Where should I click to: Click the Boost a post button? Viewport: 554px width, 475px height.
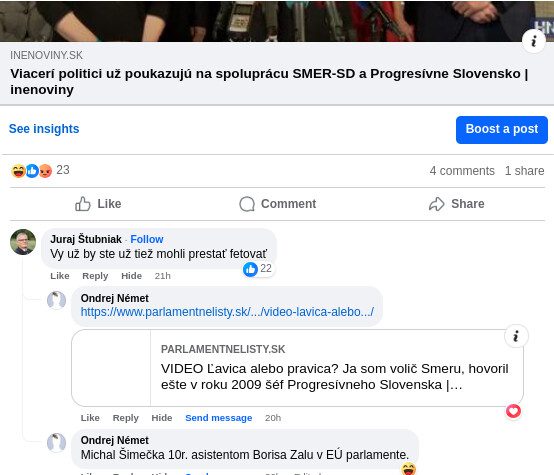tap(502, 130)
